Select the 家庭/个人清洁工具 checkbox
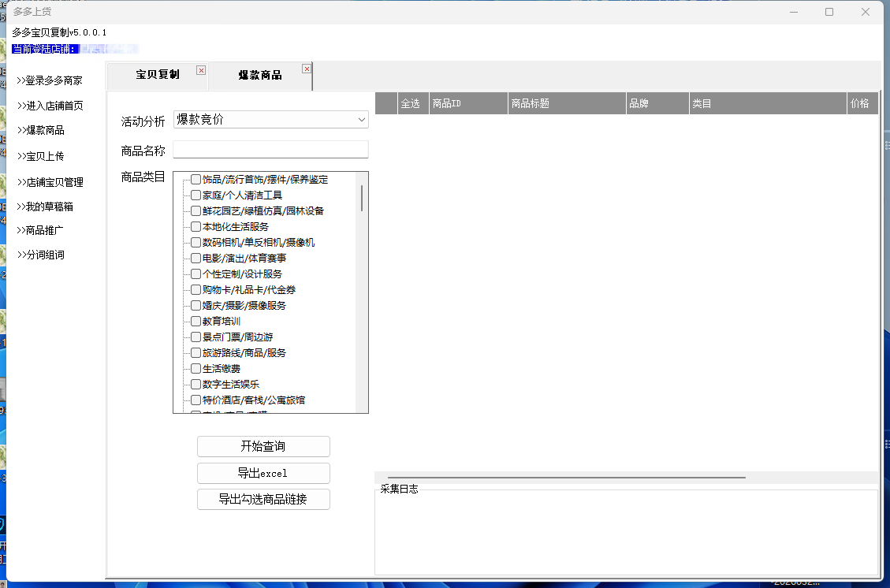 pos(196,195)
